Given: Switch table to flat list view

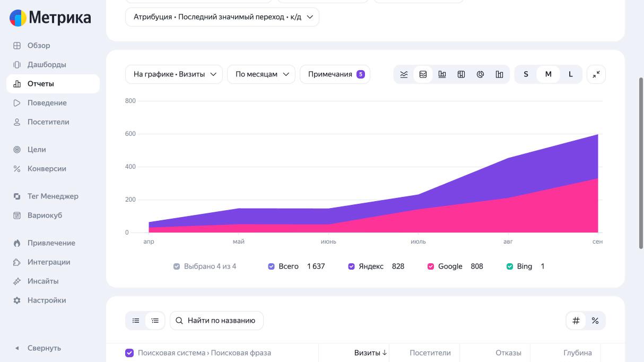Looking at the screenshot, I should coord(136,321).
